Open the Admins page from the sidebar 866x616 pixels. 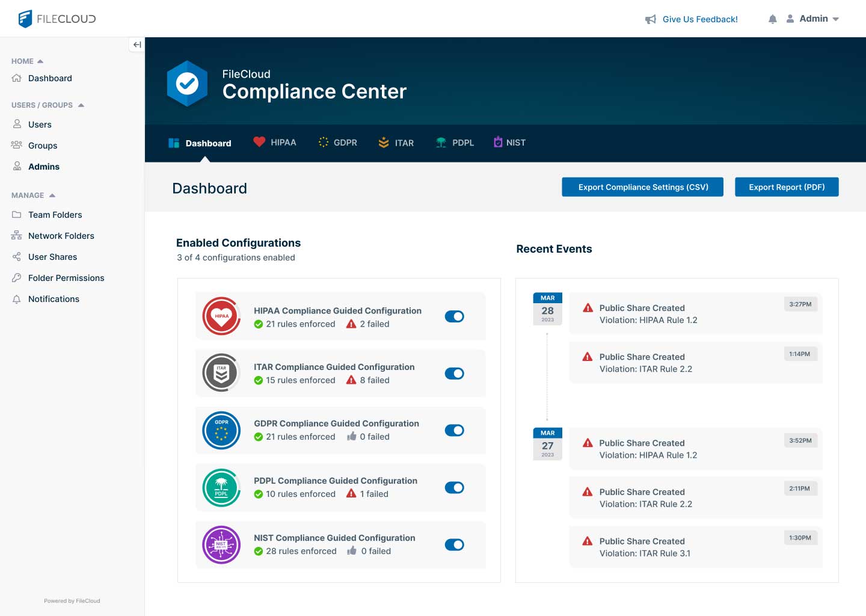point(43,167)
